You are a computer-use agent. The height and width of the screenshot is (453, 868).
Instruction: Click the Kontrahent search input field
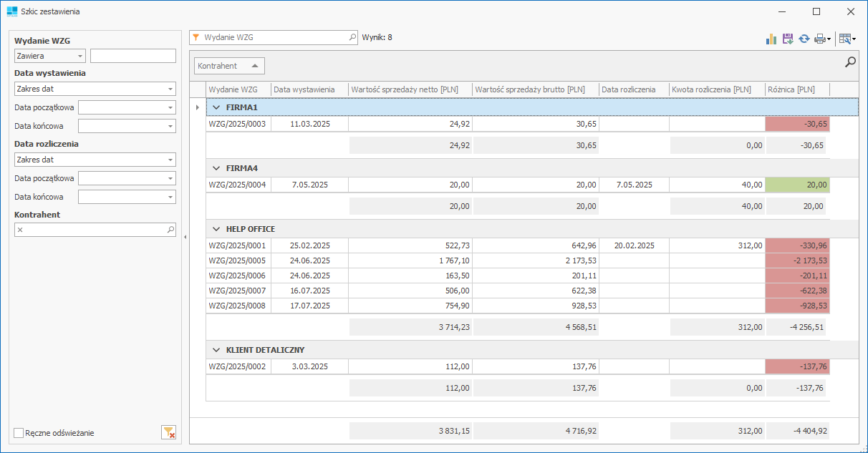pyautogui.click(x=95, y=230)
